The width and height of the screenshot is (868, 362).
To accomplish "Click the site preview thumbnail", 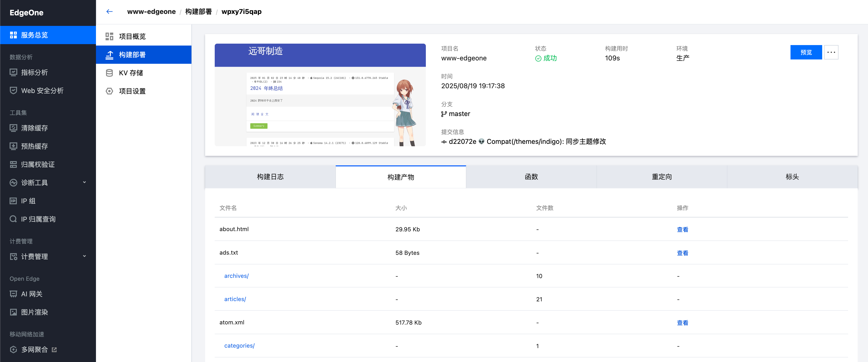I will coord(320,95).
